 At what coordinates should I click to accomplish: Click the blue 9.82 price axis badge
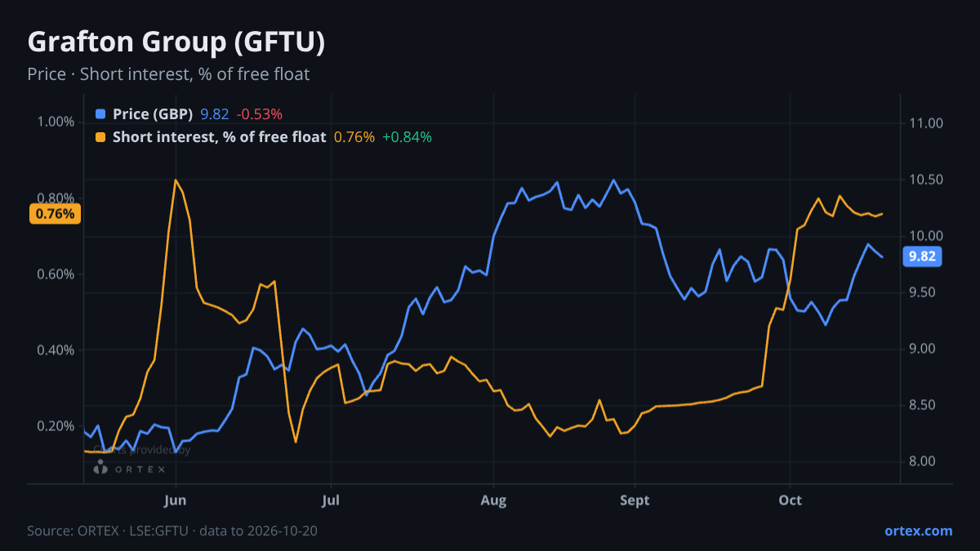922,257
